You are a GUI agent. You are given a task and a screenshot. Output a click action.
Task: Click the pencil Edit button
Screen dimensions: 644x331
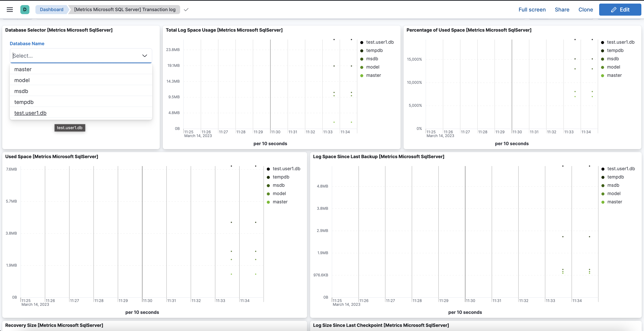point(620,9)
